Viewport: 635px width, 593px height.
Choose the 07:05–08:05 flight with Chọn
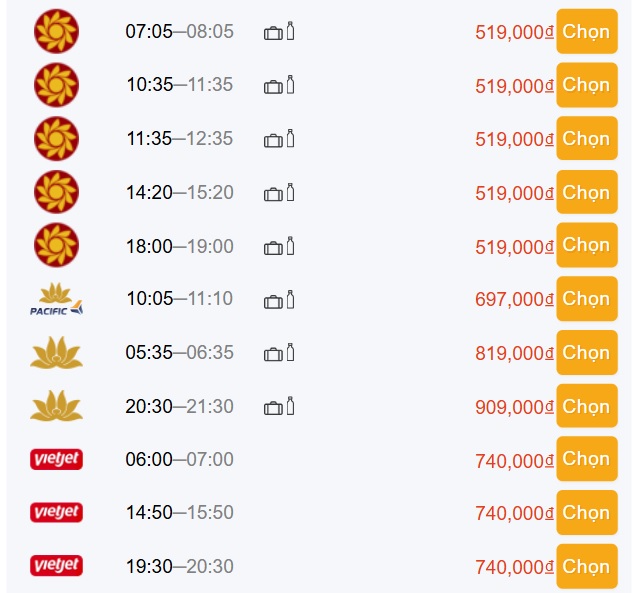tap(586, 31)
